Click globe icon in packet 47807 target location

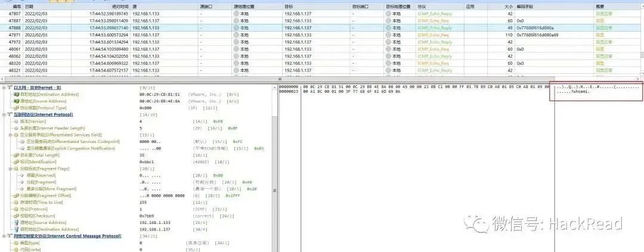click(x=388, y=14)
